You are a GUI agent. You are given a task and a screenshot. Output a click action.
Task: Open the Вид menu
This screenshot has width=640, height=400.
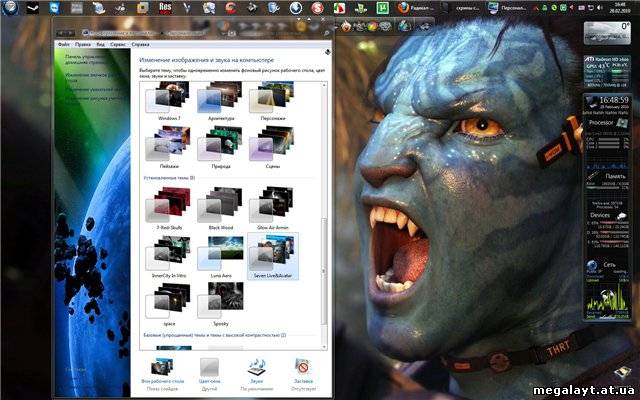coord(100,44)
